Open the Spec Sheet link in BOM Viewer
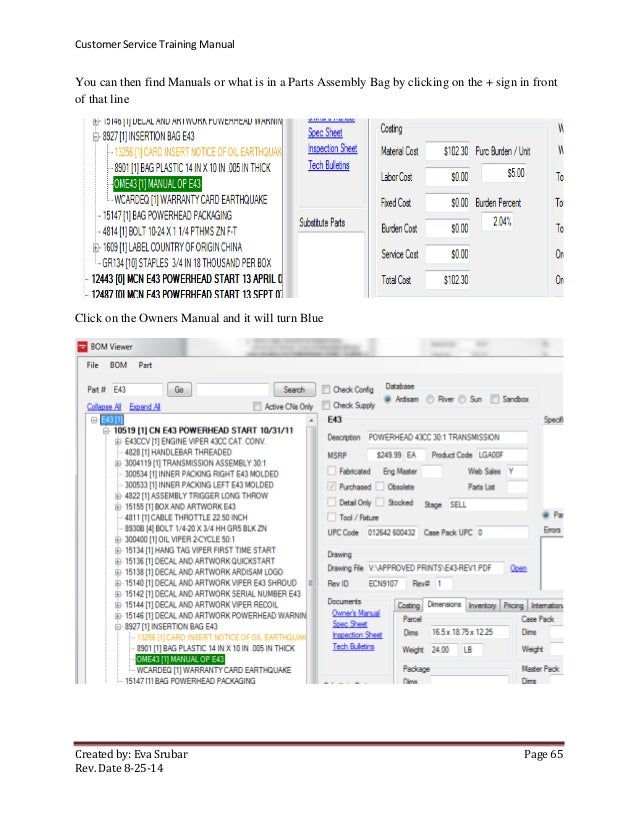The width and height of the screenshot is (638, 826). (x=349, y=624)
